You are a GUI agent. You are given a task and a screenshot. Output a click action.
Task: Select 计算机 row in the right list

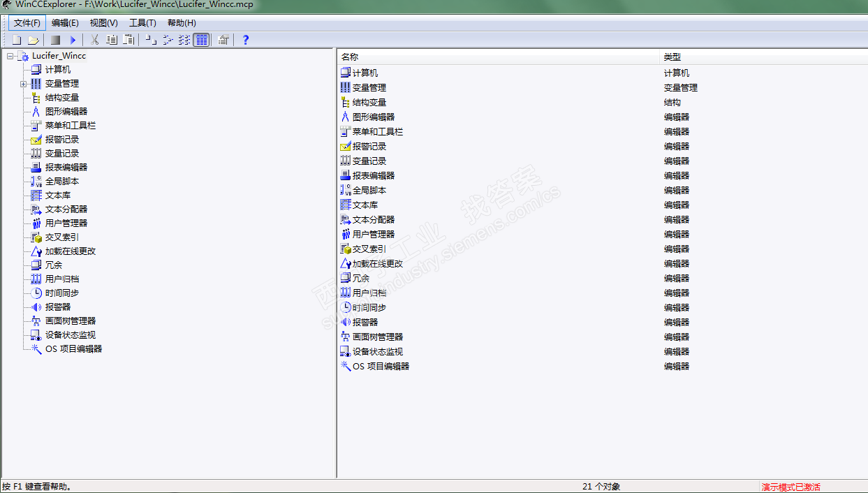tap(365, 73)
